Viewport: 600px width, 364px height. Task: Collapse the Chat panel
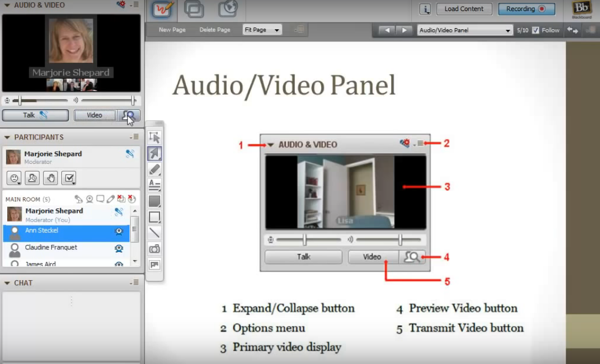(x=7, y=283)
